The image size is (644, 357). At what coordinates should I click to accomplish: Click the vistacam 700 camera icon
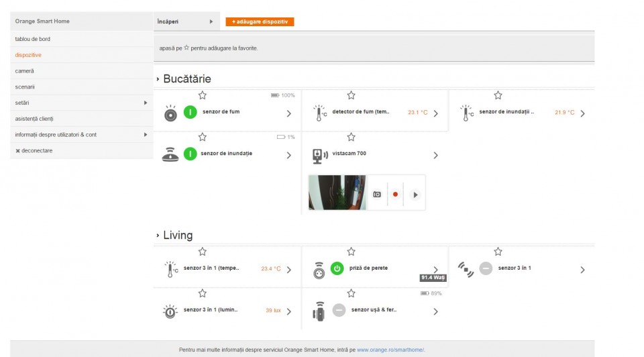click(320, 156)
